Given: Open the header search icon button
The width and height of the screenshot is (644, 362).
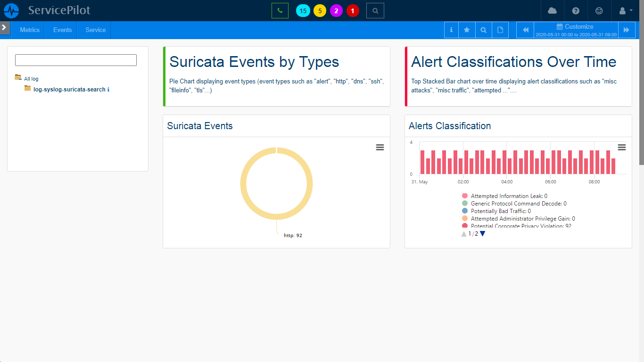Looking at the screenshot, I should 375,10.
